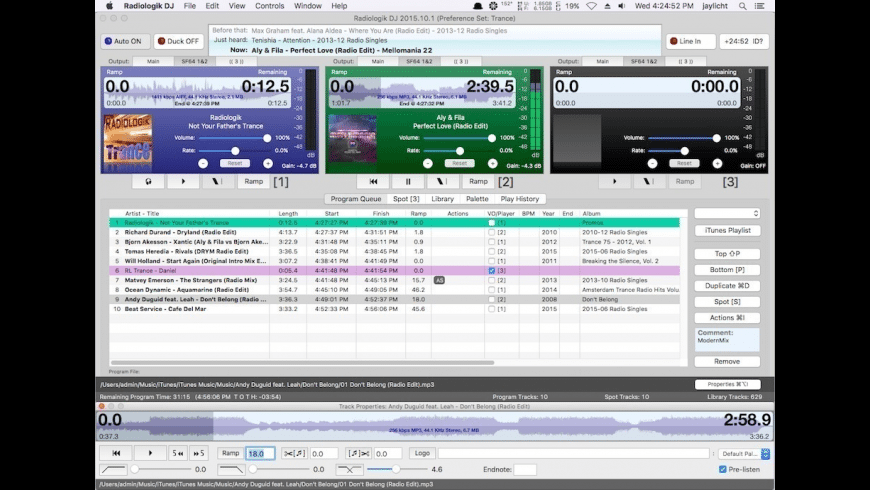Open Notification Center from the menu bar
The image size is (870, 490).
[x=760, y=6]
